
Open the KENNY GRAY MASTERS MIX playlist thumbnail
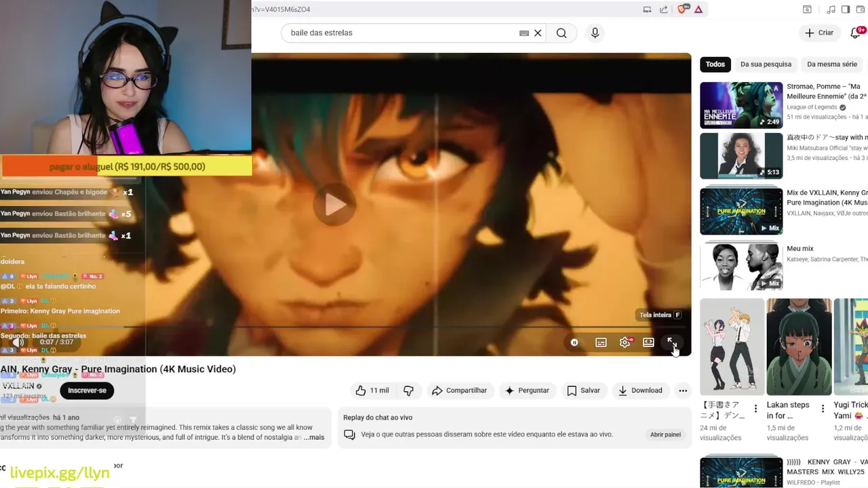click(741, 473)
